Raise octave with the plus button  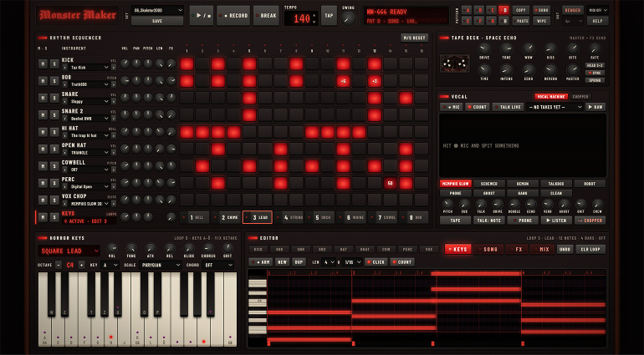coord(81,265)
